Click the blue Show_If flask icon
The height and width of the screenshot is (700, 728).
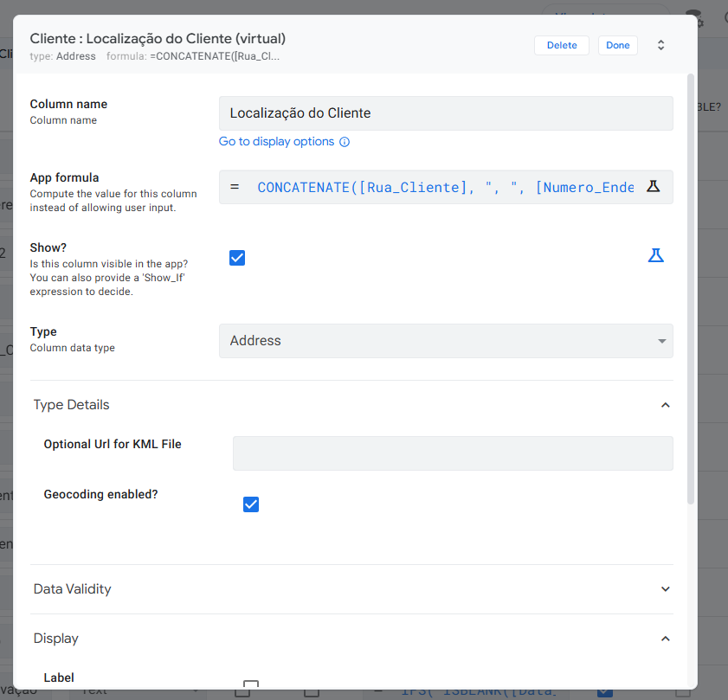pyautogui.click(x=655, y=255)
